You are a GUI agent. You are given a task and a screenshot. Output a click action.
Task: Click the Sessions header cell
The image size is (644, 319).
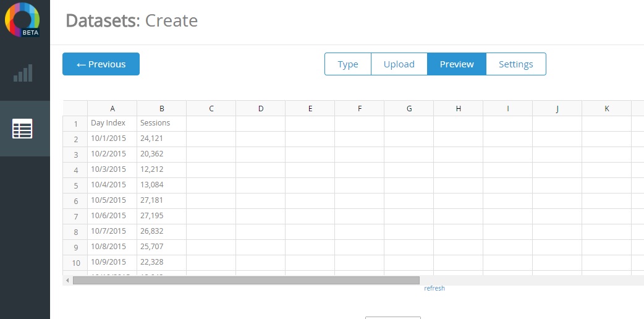pyautogui.click(x=161, y=123)
